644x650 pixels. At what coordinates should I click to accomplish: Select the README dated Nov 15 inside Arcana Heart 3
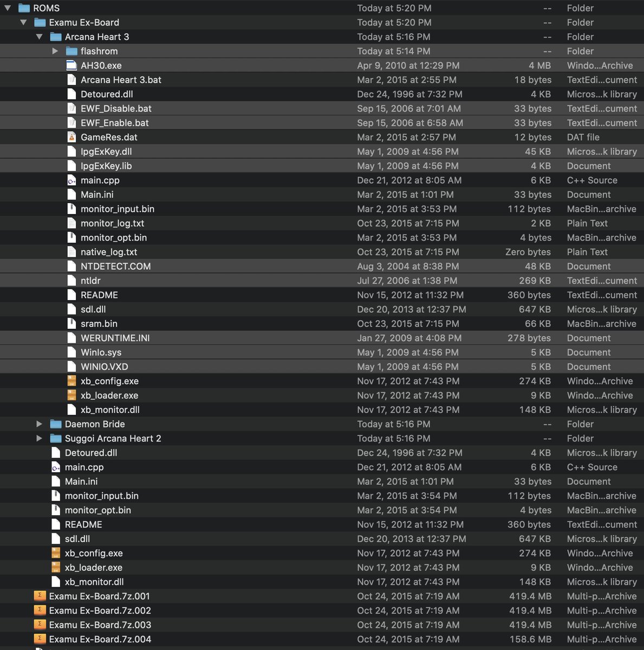click(99, 295)
